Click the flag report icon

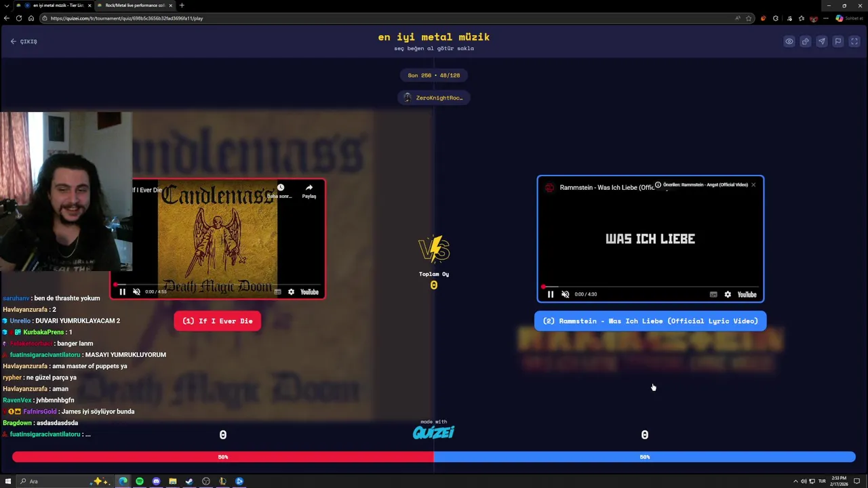838,41
